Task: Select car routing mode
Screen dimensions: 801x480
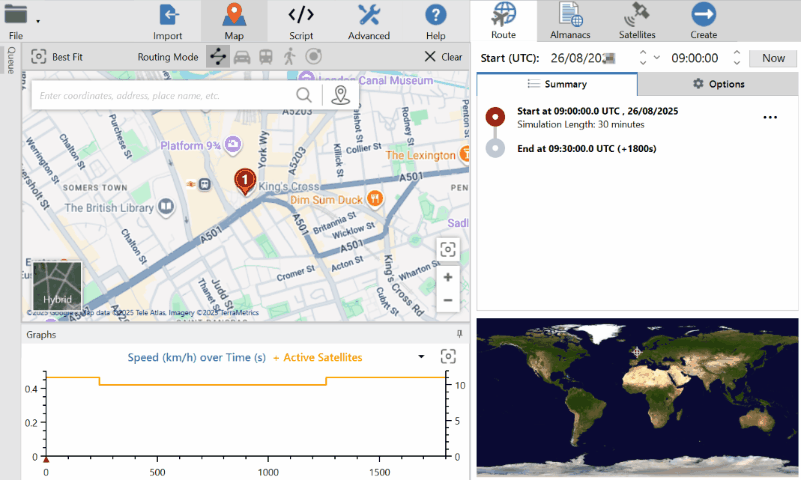Action: 242,57
